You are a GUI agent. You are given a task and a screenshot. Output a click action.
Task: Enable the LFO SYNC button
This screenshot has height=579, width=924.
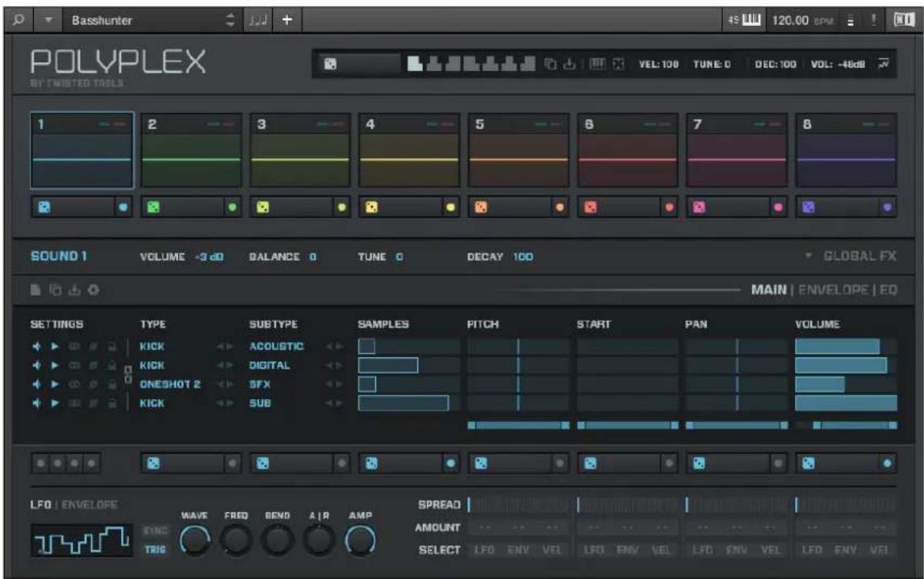pyautogui.click(x=155, y=531)
